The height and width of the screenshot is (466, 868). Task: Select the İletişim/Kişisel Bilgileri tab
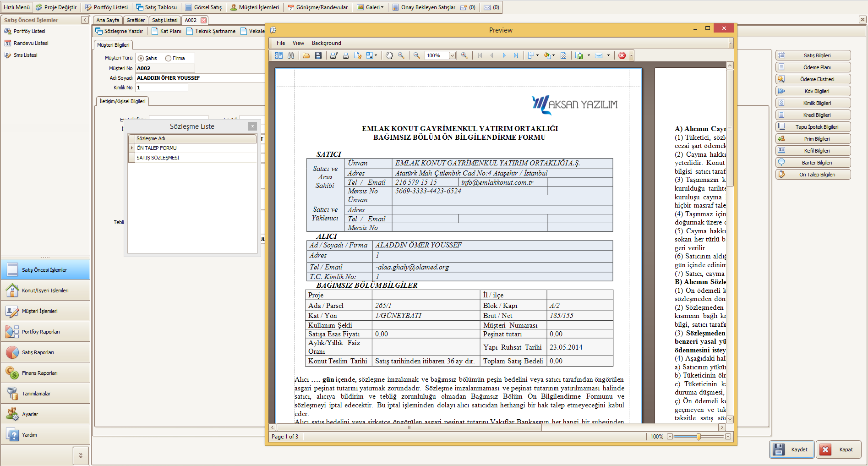pyautogui.click(x=122, y=101)
